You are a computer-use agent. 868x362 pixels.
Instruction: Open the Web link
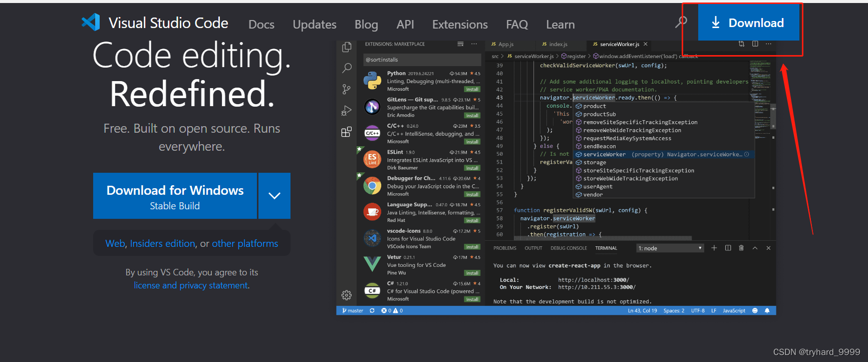pyautogui.click(x=115, y=243)
